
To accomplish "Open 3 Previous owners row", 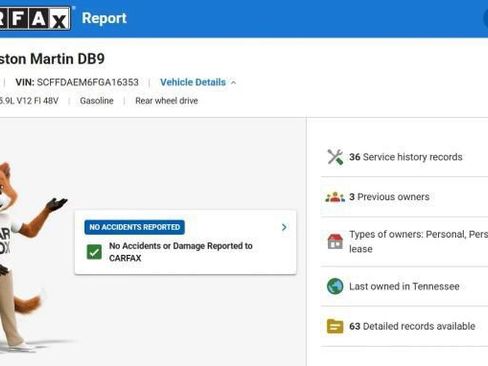I will [389, 197].
